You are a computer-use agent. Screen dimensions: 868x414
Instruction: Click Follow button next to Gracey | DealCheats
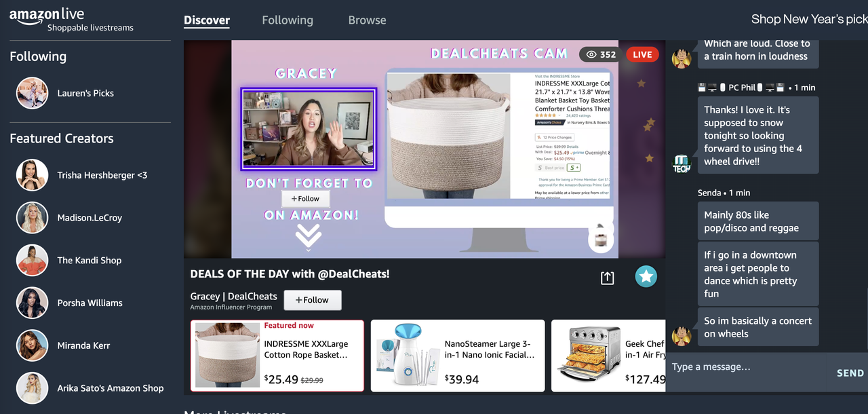[313, 300]
